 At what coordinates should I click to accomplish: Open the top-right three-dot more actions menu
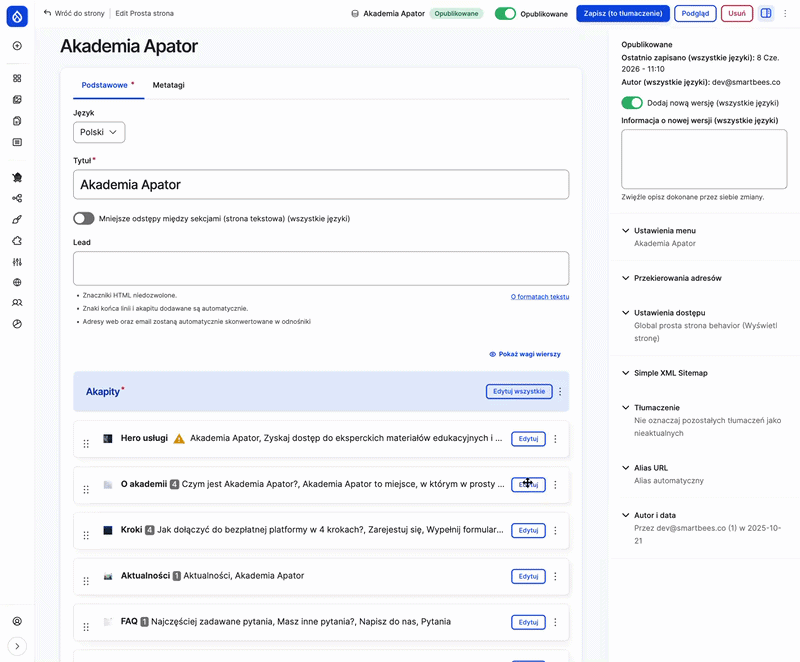click(785, 13)
